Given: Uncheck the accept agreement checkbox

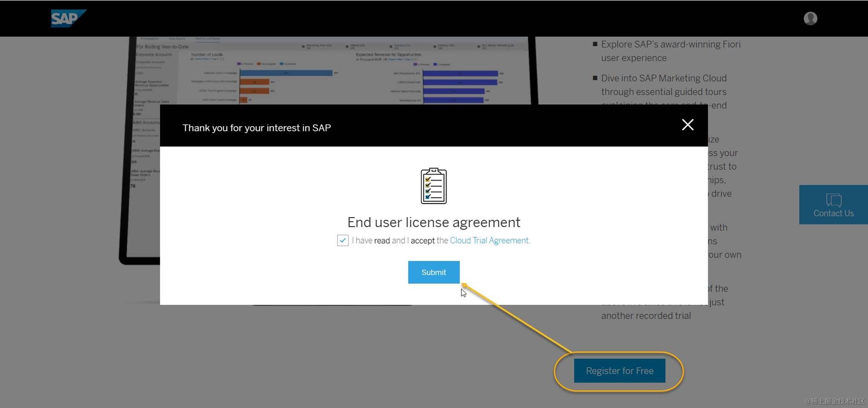Looking at the screenshot, I should point(342,240).
